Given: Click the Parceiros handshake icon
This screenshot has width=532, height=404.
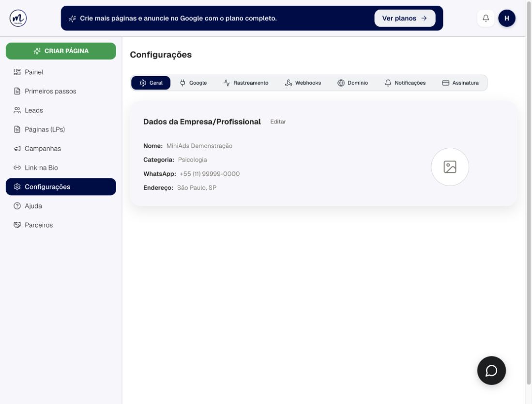Looking at the screenshot, I should coord(17,225).
